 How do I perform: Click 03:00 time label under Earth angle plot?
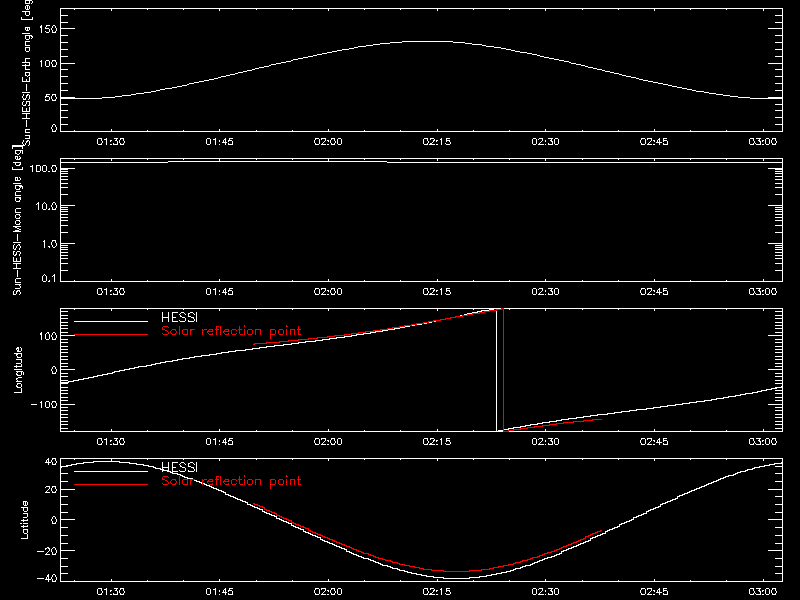(763, 142)
